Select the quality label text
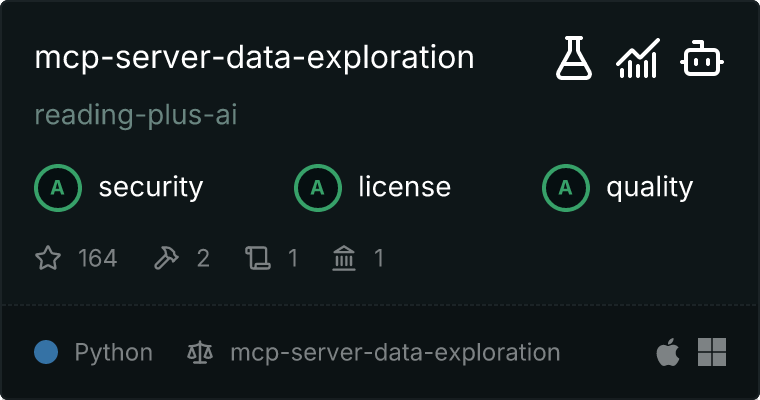 649,188
